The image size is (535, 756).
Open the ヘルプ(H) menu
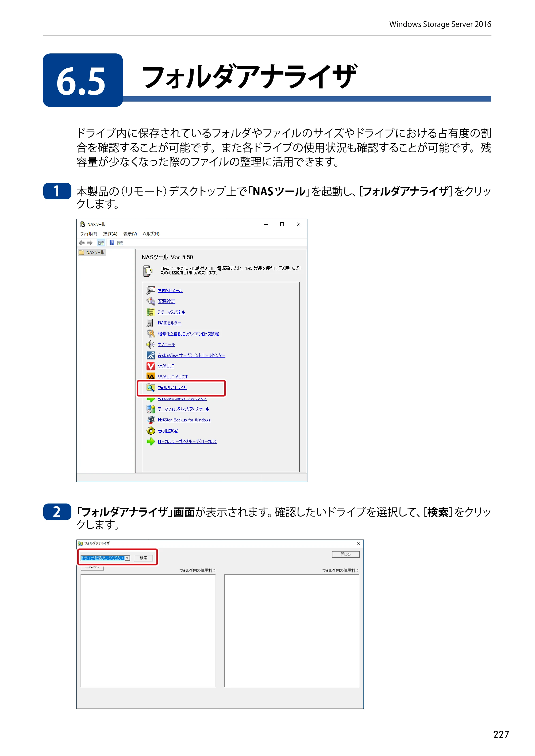pyautogui.click(x=151, y=234)
